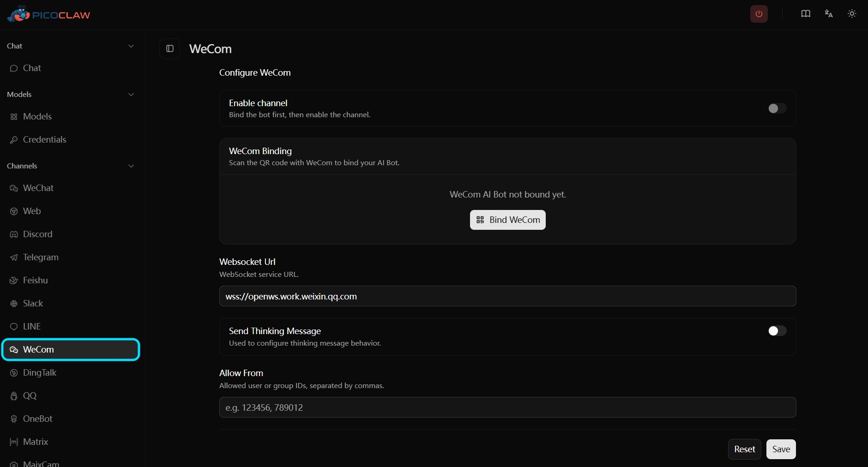Click 'WeCom AI Bot not bound yet.' text

pyautogui.click(x=508, y=195)
